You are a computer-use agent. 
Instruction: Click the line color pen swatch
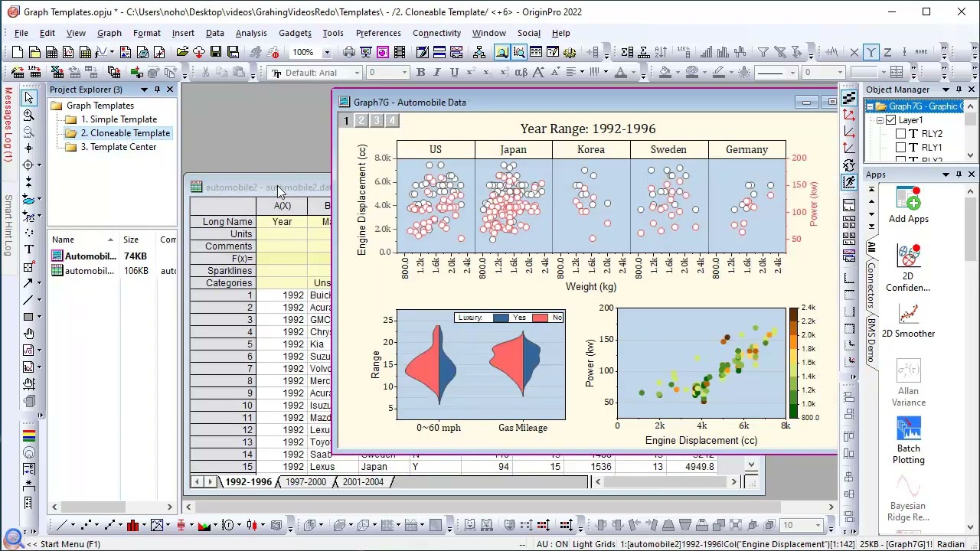(x=718, y=73)
